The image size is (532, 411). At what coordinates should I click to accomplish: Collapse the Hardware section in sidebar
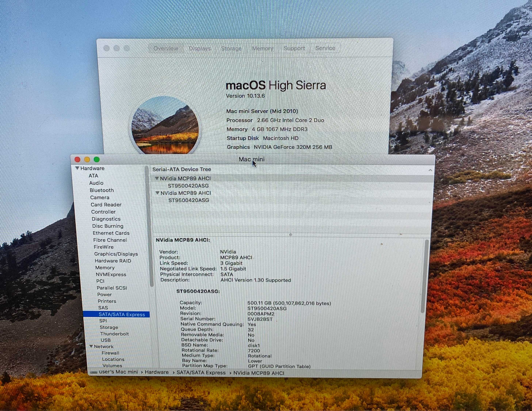(77, 168)
